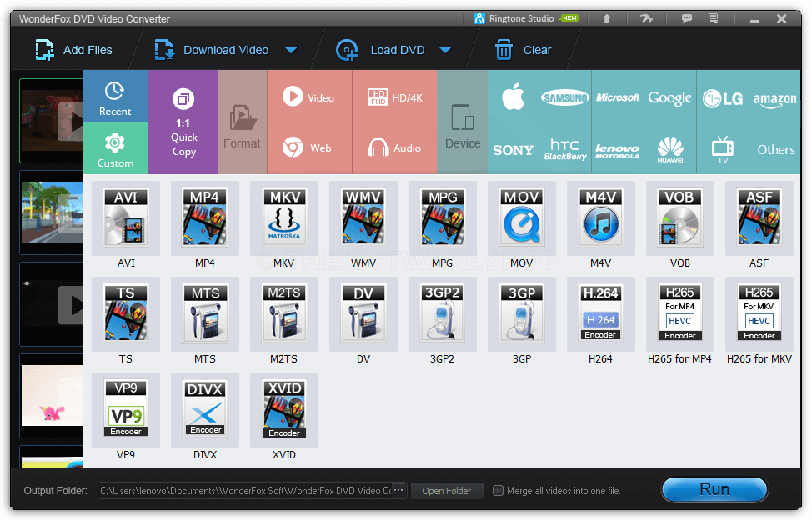Edit the Output Folder path field

245,491
